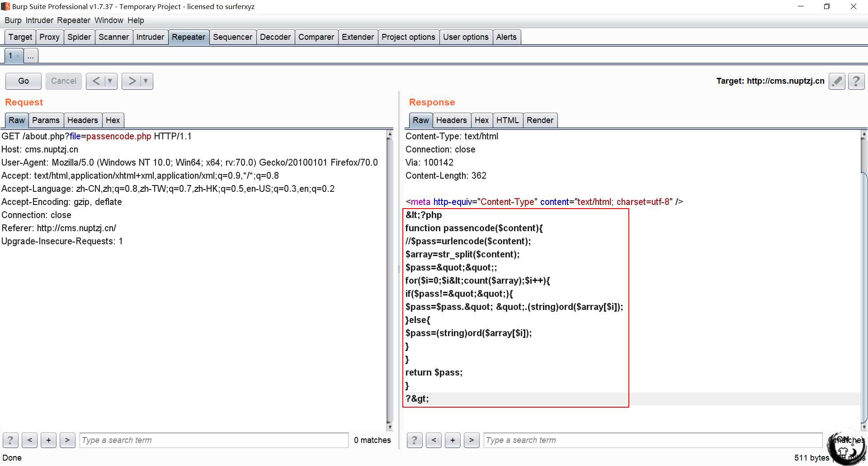868x466 pixels.
Task: Click request search plus options button
Action: (x=48, y=440)
